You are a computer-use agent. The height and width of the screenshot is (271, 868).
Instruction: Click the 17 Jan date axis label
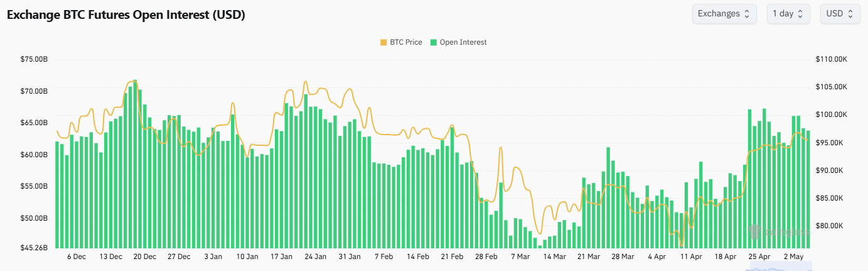tap(281, 257)
